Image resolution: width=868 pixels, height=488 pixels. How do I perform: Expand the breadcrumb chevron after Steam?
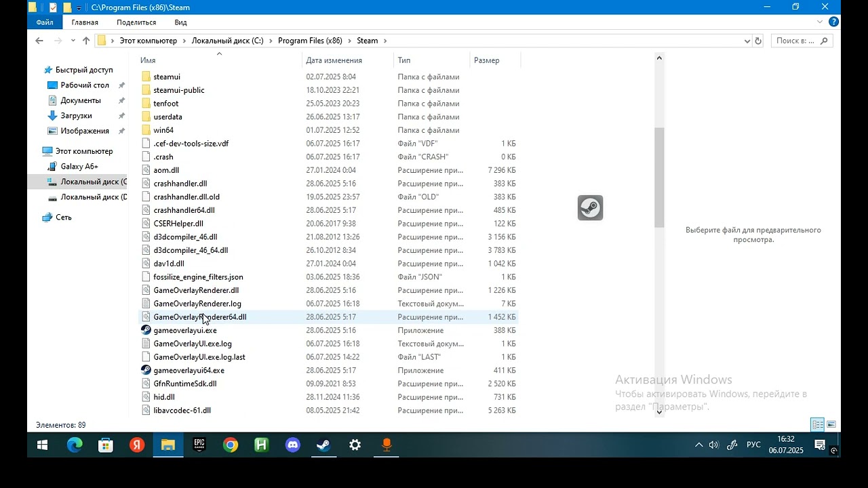click(x=385, y=41)
